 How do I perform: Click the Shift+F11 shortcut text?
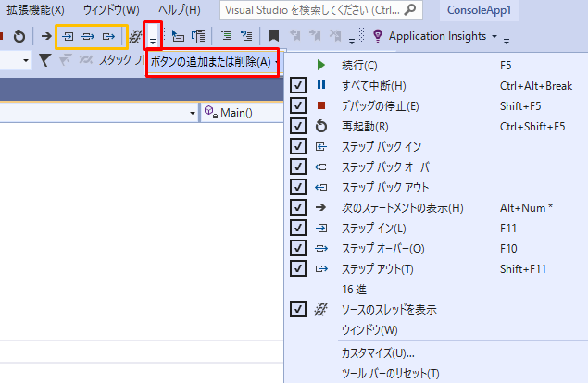[523, 268]
